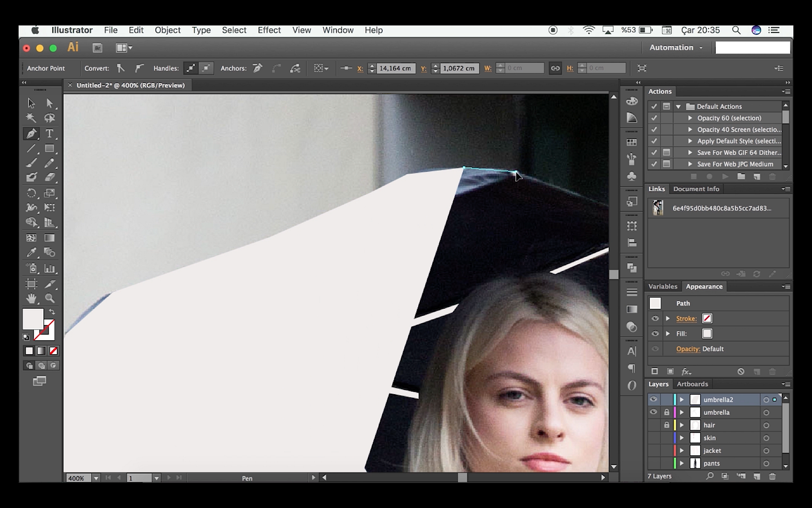Switch to the Artboards tab

coord(693,384)
